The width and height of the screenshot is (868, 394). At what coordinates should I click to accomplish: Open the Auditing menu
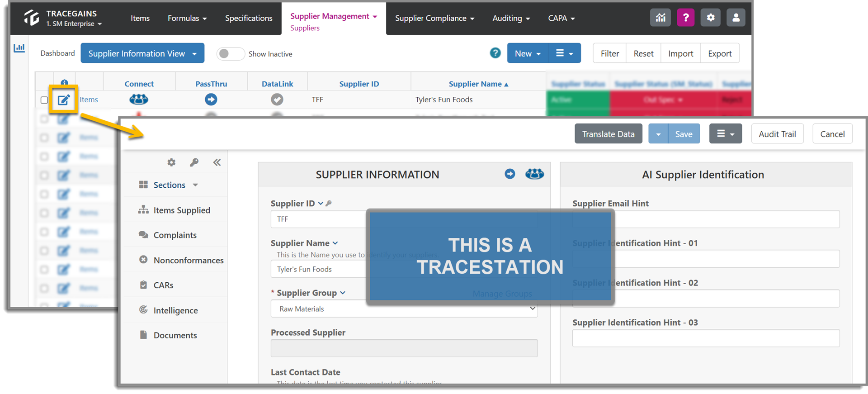click(x=511, y=18)
